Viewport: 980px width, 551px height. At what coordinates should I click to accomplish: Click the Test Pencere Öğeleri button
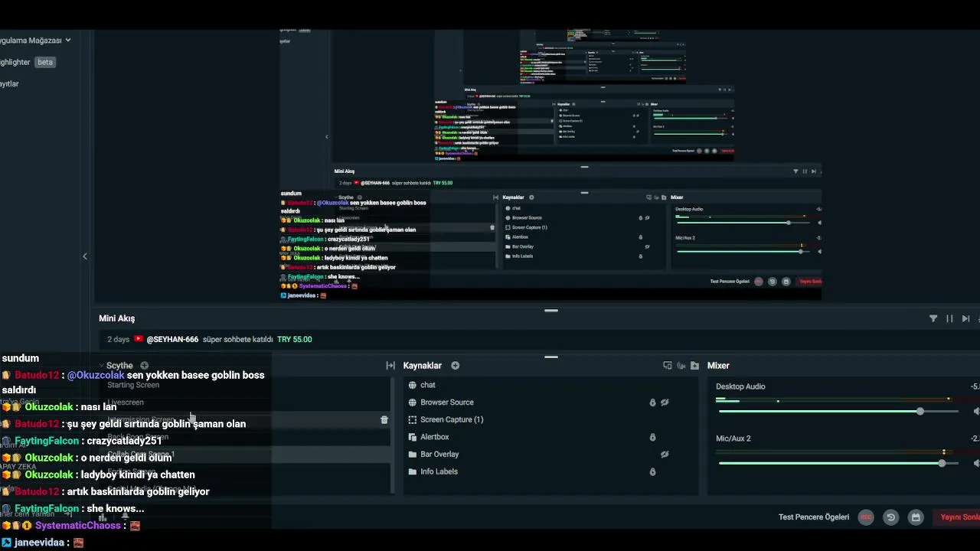tap(814, 517)
